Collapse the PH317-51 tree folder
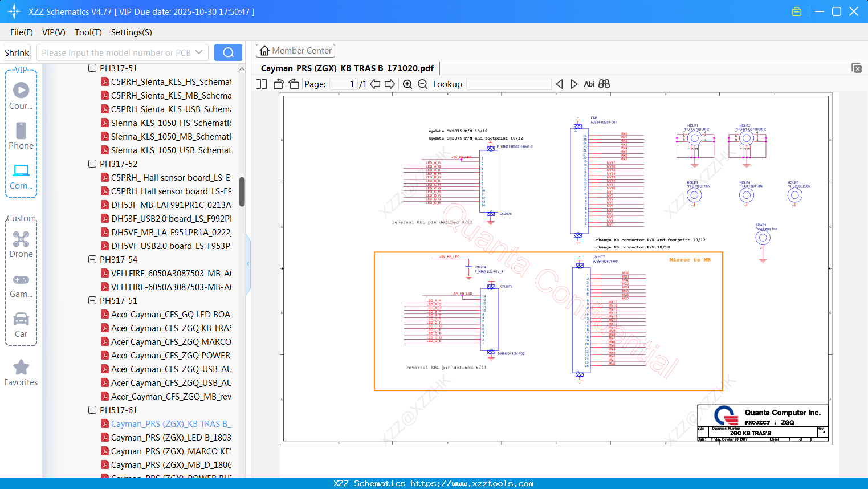This screenshot has height=489, width=868. [x=92, y=68]
